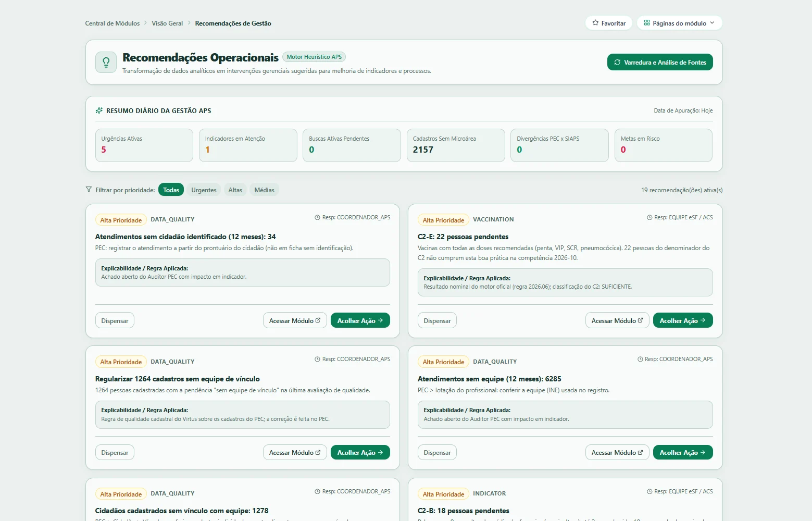Accept action for Atendimentos sem cidadão identificado
The image size is (812, 521).
360,320
